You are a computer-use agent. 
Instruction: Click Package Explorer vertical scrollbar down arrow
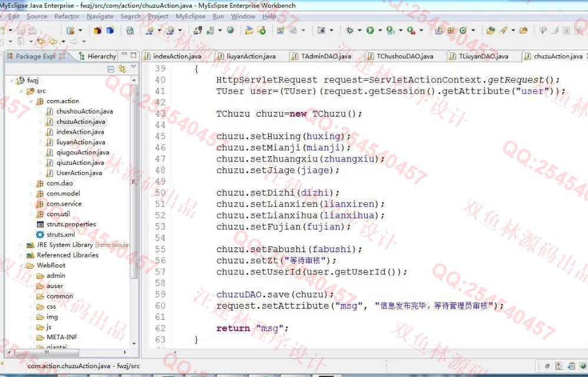pyautogui.click(x=134, y=343)
